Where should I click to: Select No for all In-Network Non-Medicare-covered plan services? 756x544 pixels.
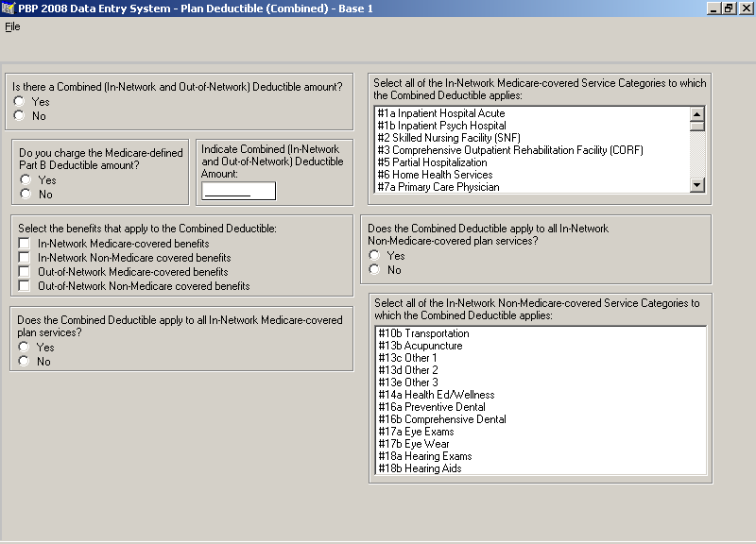(374, 270)
